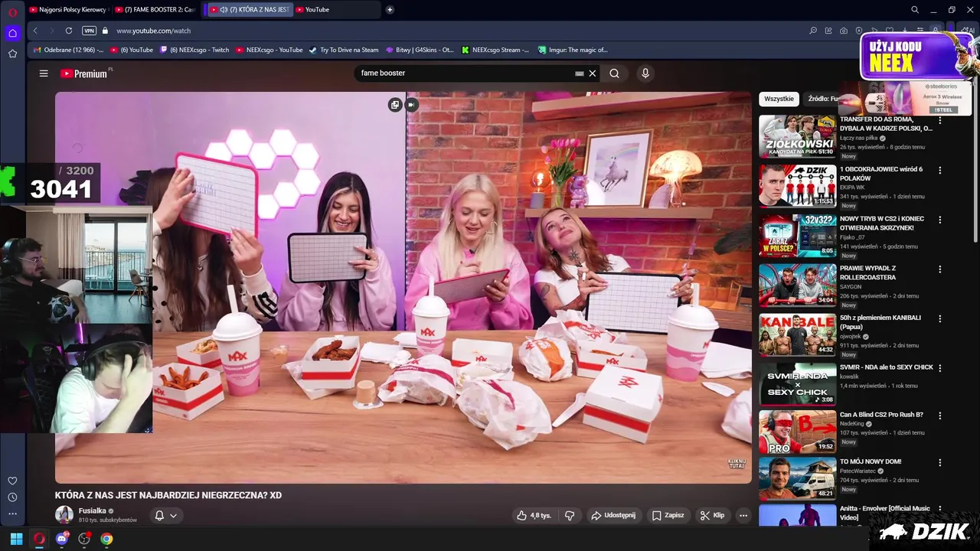980x551 pixels.
Task: Select the 'Źródło' filter chip
Action: [x=822, y=99]
